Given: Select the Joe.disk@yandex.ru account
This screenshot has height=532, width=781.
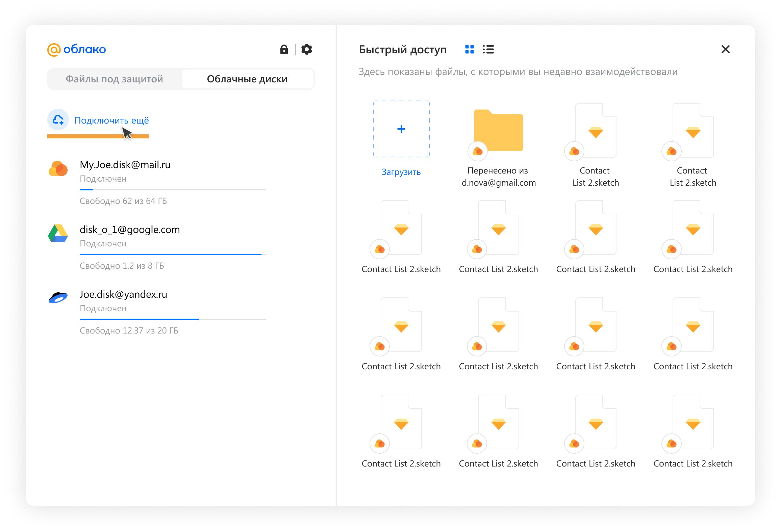Looking at the screenshot, I should [123, 294].
